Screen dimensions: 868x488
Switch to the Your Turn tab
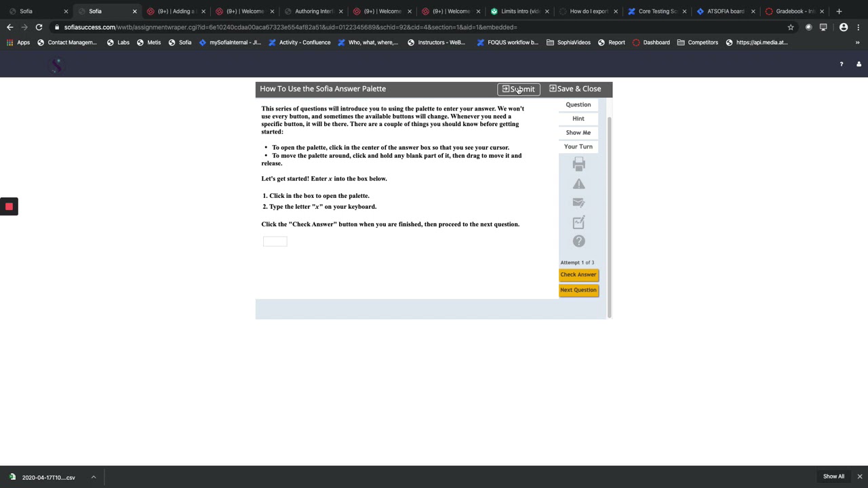tap(578, 146)
